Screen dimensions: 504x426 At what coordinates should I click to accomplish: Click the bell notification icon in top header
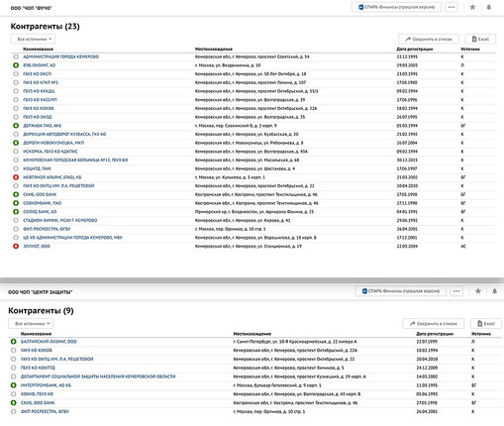(489, 7)
